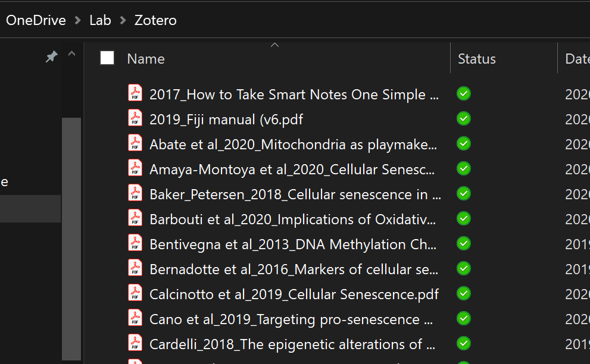590x364 pixels.
Task: Select the highlighted item in navigation pane
Action: [30, 208]
